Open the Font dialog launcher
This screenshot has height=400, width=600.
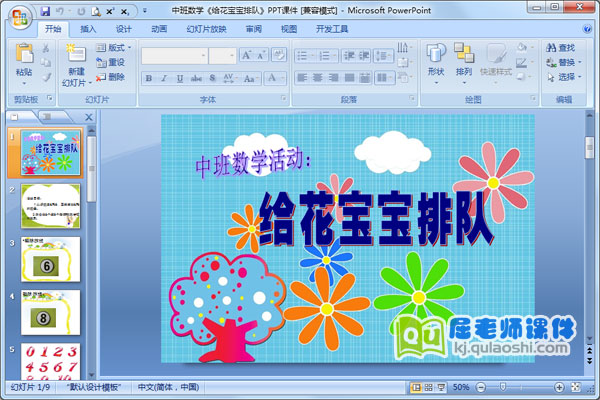[x=284, y=98]
